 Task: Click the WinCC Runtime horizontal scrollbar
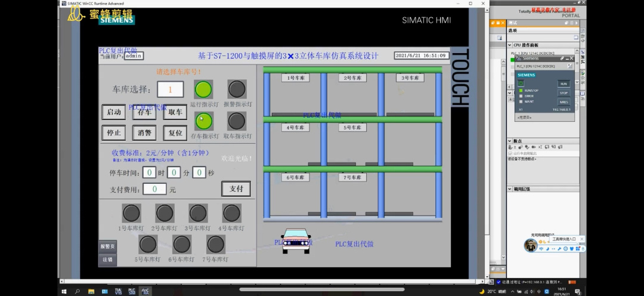click(273, 282)
